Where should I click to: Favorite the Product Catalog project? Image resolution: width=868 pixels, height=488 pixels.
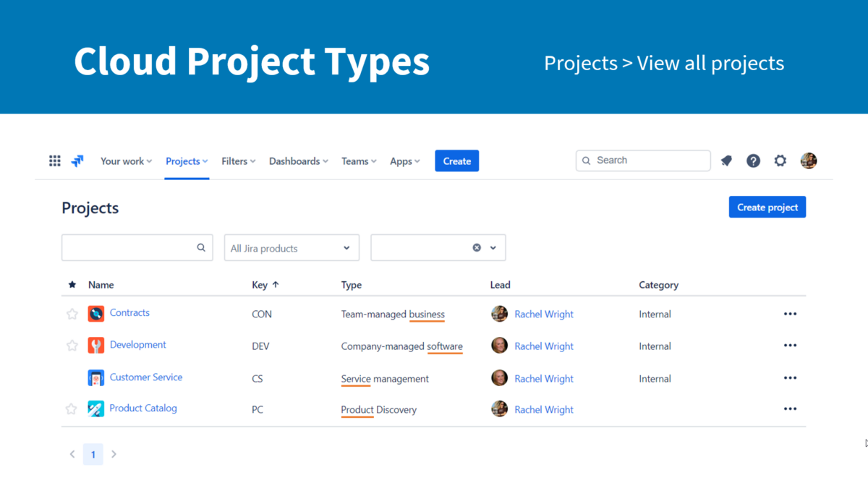point(72,408)
